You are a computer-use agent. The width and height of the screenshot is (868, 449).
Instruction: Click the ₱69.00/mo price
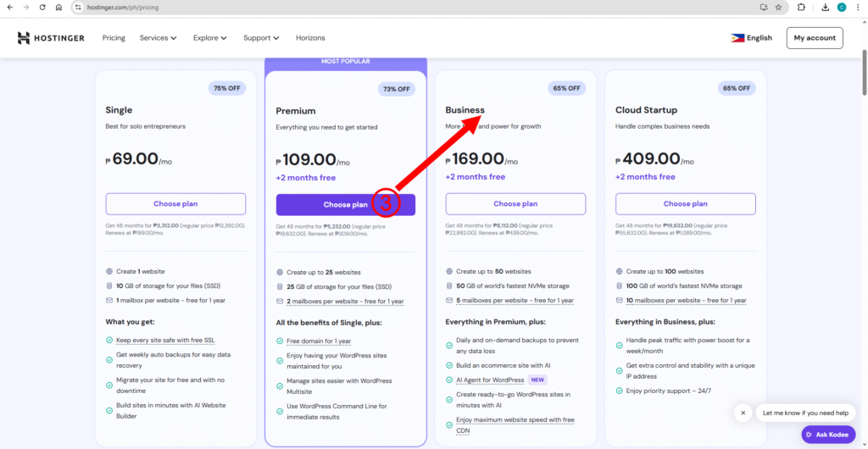tap(139, 159)
